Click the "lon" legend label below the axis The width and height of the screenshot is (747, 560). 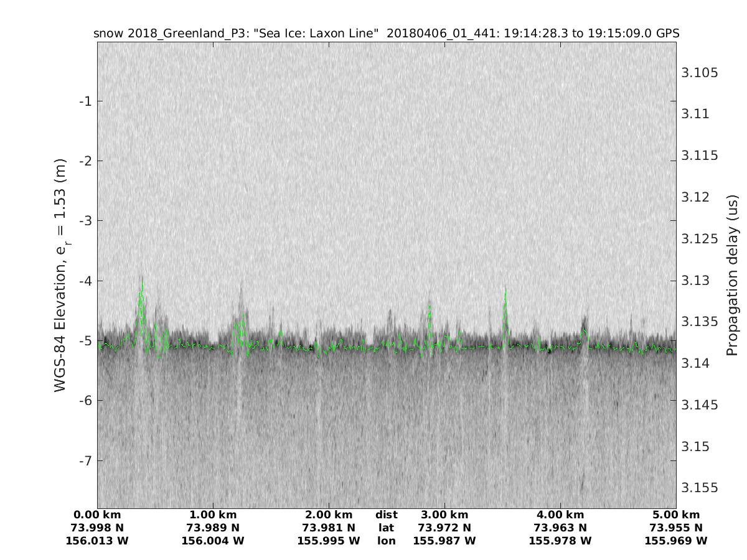387,541
